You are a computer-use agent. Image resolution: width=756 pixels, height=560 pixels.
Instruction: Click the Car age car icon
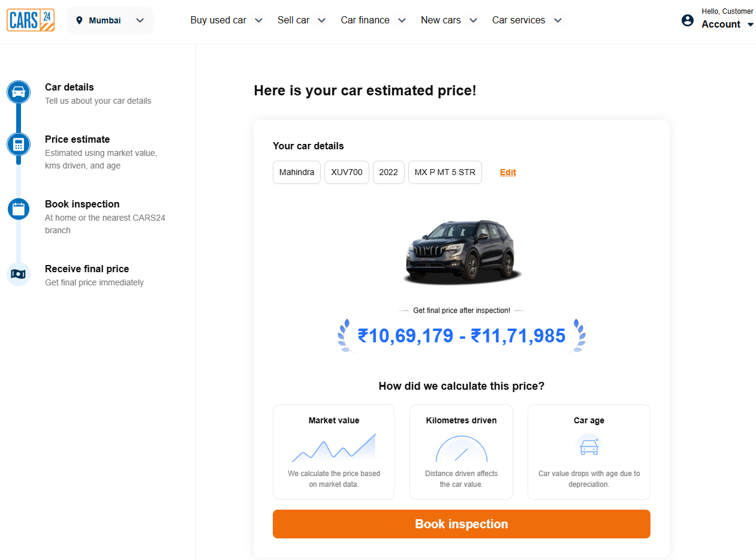[589, 446]
